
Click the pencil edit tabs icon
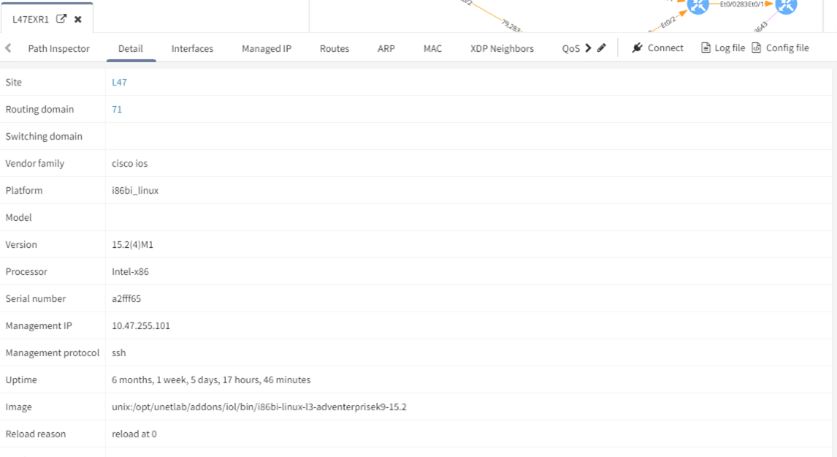pos(601,48)
